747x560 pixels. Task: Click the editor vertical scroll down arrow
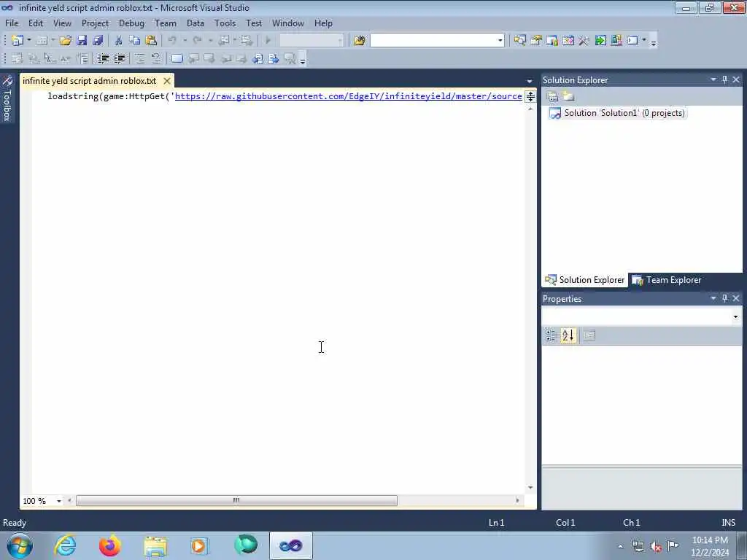(x=530, y=488)
